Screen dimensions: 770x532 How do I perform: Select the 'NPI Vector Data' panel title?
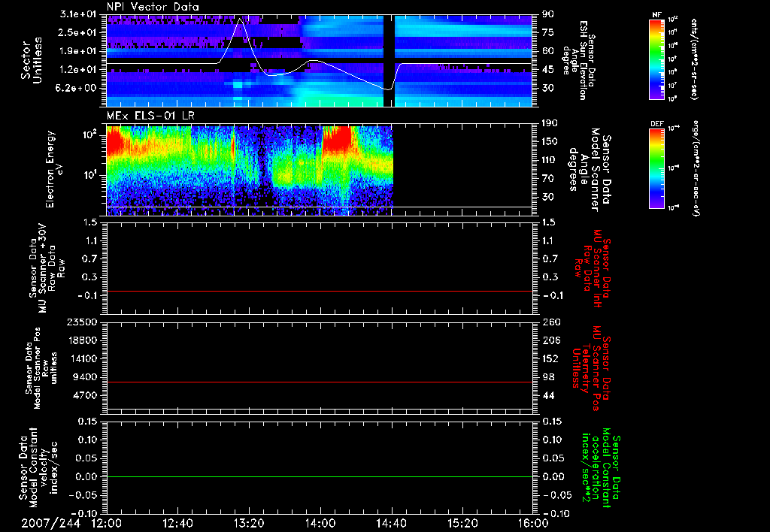(x=153, y=7)
